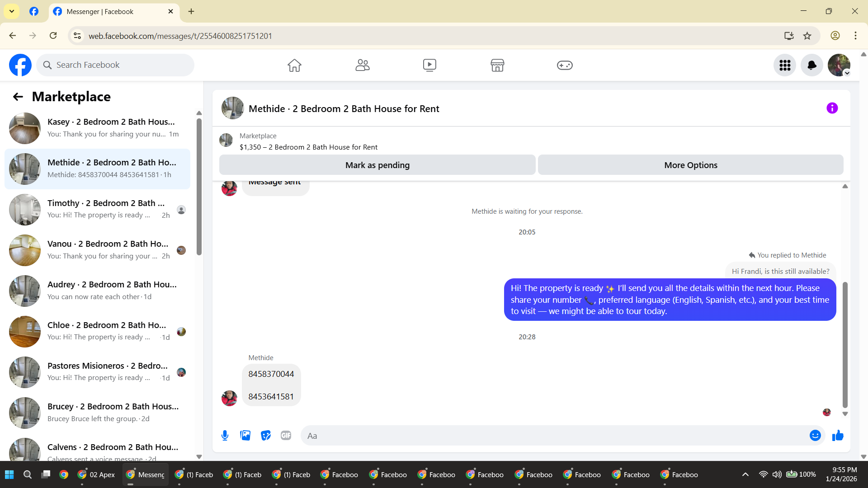Send a thumbs-up like

coord(838,436)
